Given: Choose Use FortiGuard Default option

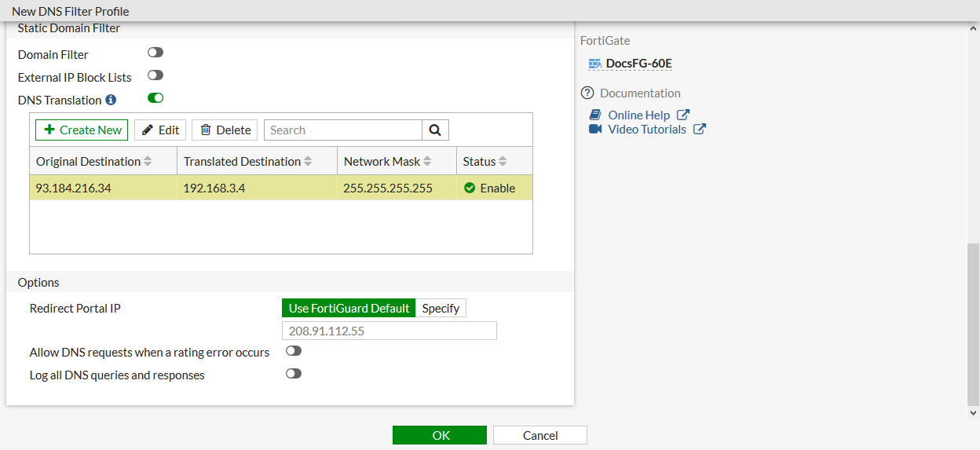Looking at the screenshot, I should [x=349, y=309].
